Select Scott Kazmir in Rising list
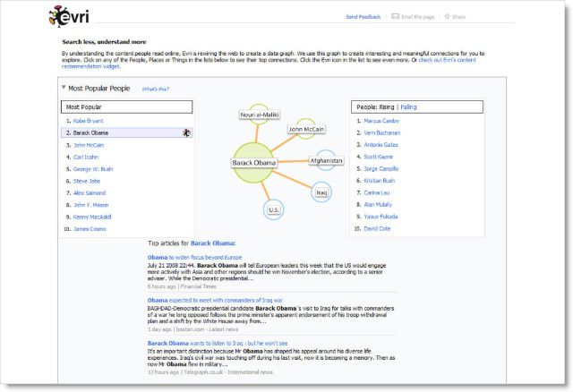This screenshot has height=392, width=573. click(378, 157)
